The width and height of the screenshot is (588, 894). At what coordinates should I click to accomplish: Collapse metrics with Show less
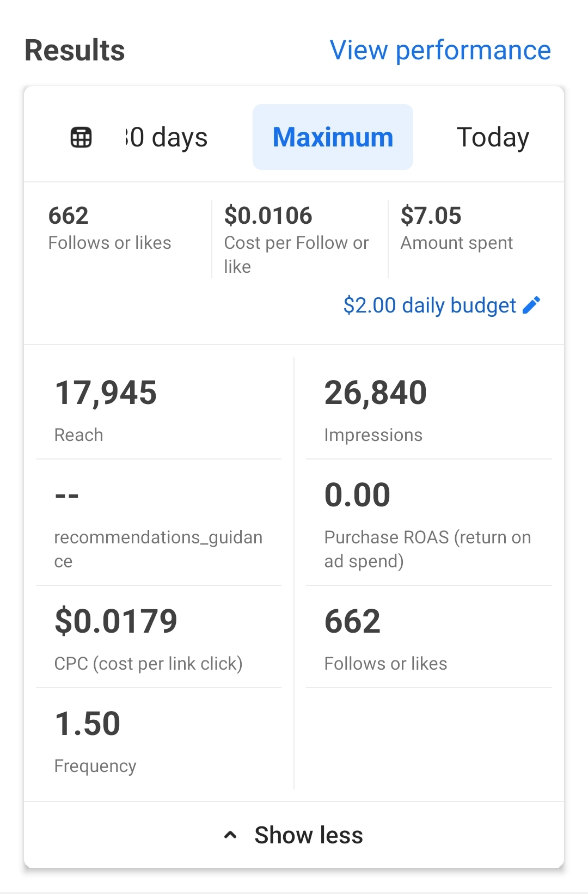[x=294, y=835]
